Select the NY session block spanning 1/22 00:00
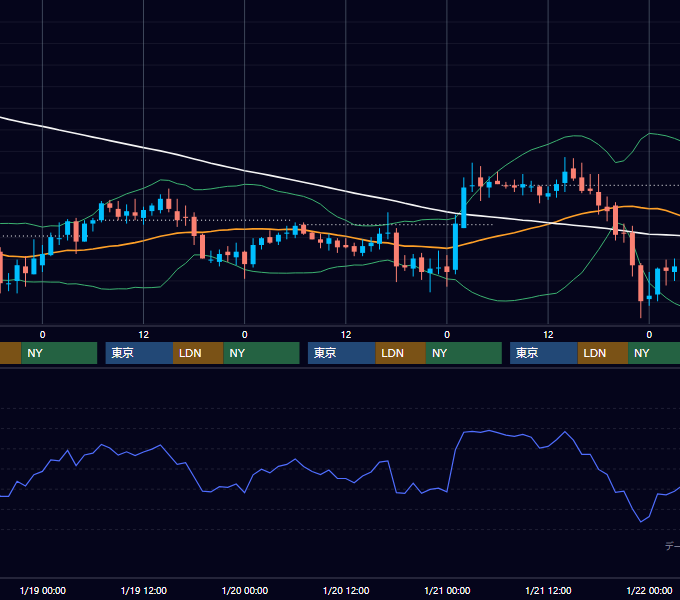 (654, 353)
